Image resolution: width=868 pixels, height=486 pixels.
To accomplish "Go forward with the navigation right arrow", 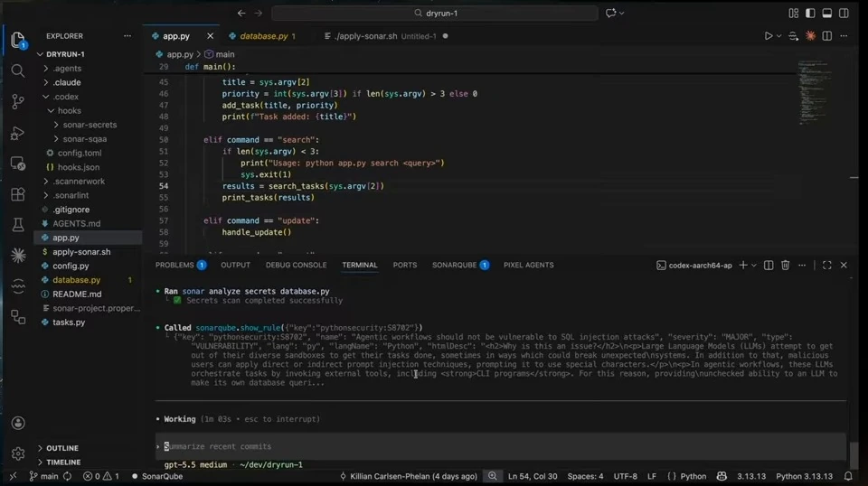I will [259, 13].
